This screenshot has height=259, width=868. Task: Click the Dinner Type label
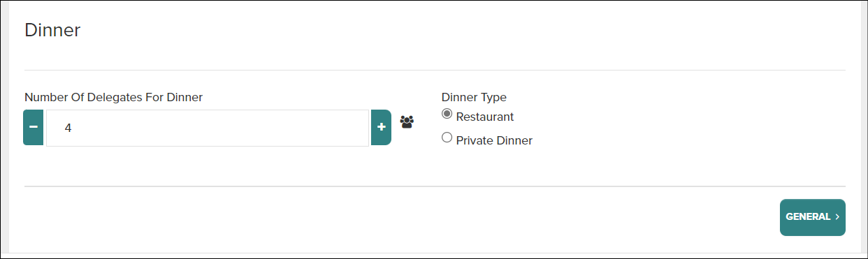(474, 97)
